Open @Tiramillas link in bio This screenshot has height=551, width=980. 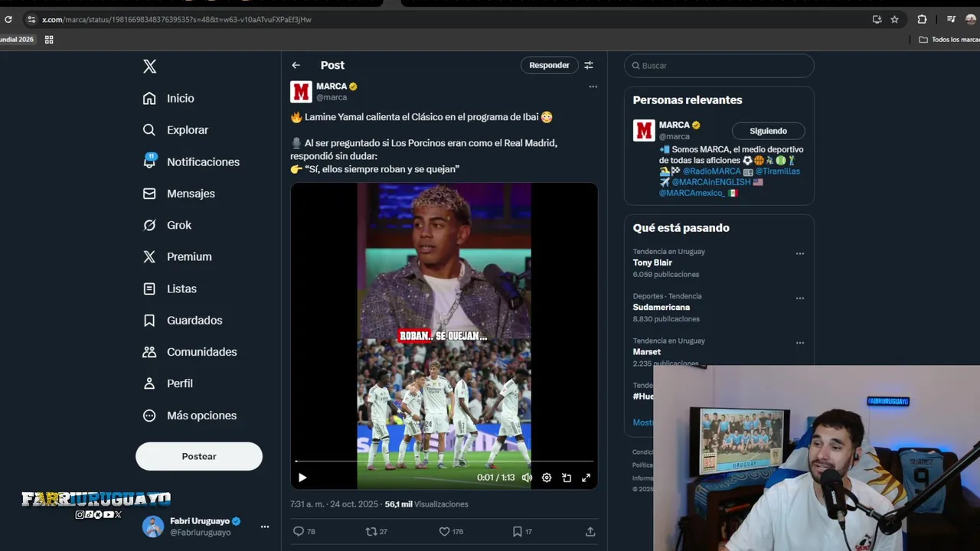click(x=777, y=171)
